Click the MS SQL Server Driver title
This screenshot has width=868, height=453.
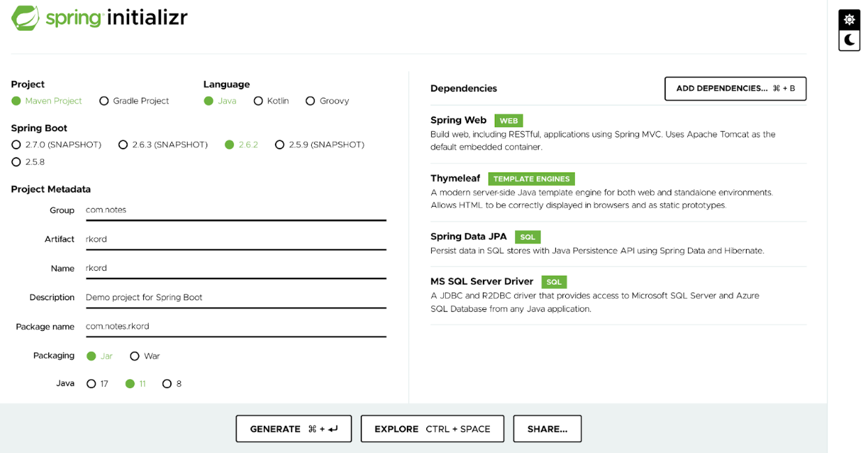point(482,281)
